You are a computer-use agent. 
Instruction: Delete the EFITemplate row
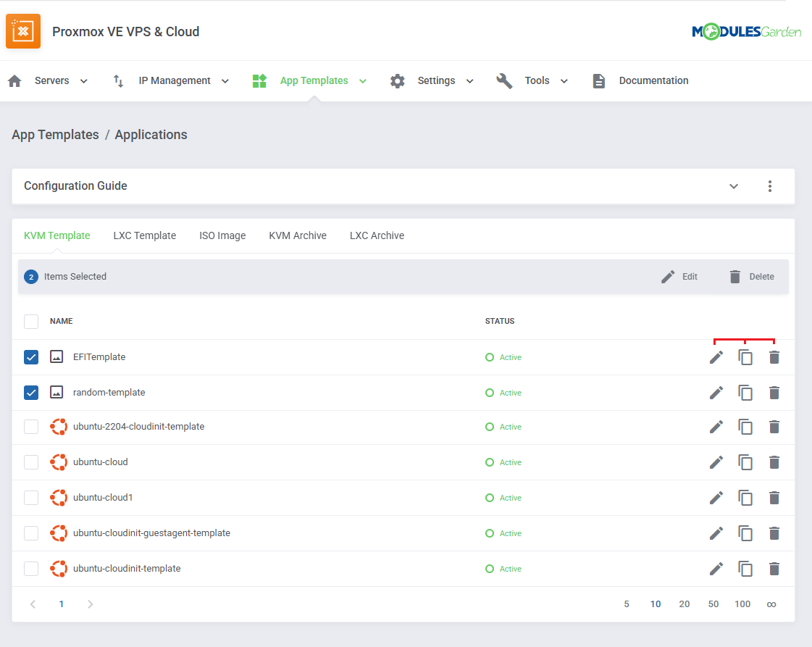pos(774,357)
